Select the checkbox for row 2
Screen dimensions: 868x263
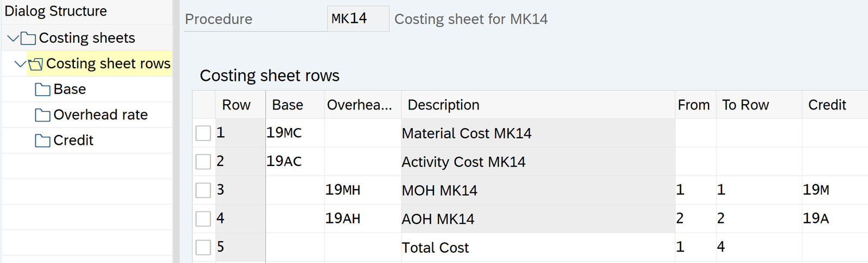(x=203, y=162)
